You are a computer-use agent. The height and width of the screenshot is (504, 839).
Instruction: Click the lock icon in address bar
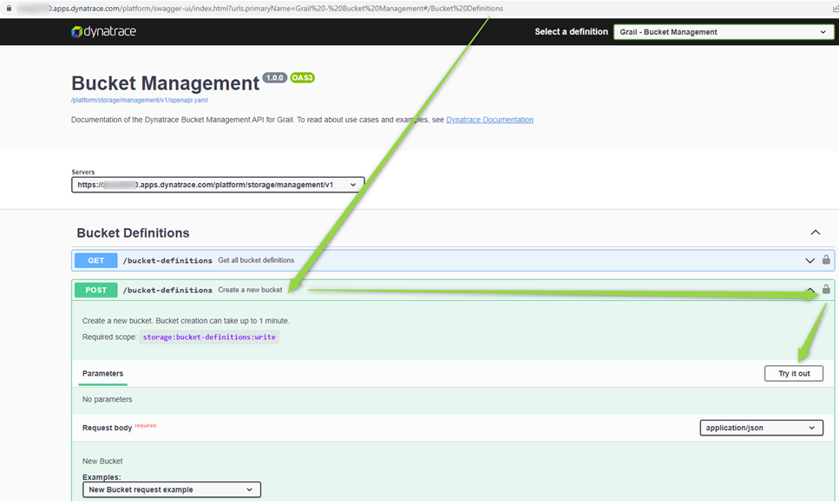pyautogui.click(x=9, y=8)
